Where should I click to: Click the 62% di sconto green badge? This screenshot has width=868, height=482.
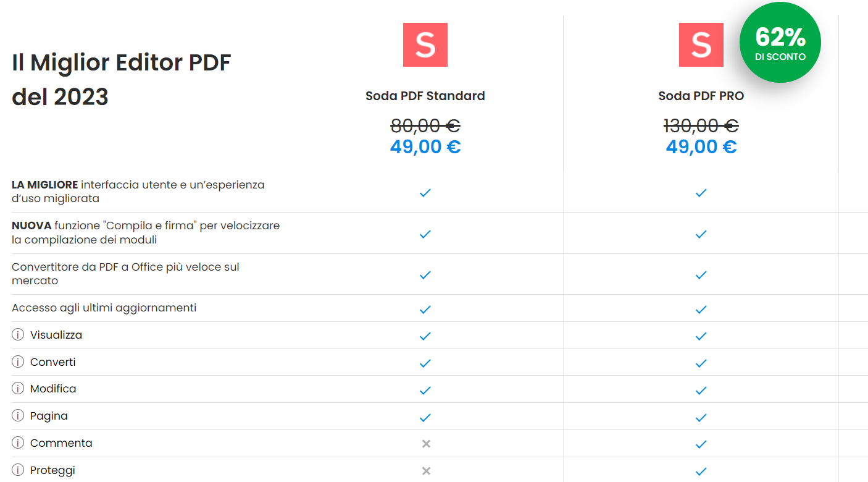pos(780,43)
